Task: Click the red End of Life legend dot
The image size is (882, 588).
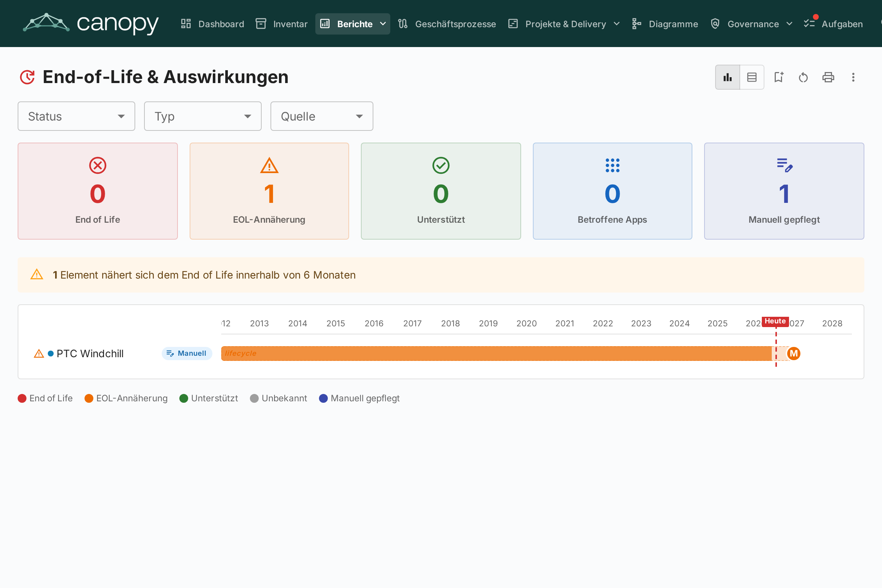Action: (x=22, y=398)
